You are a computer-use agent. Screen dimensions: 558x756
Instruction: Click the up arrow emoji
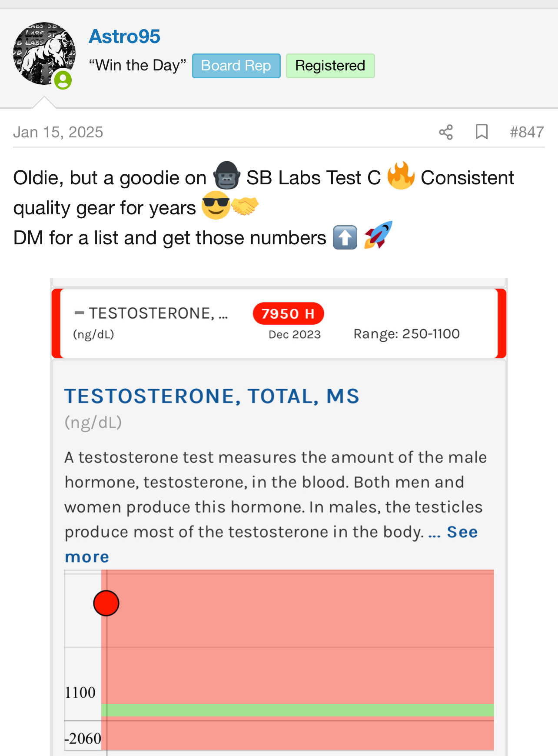pyautogui.click(x=345, y=237)
